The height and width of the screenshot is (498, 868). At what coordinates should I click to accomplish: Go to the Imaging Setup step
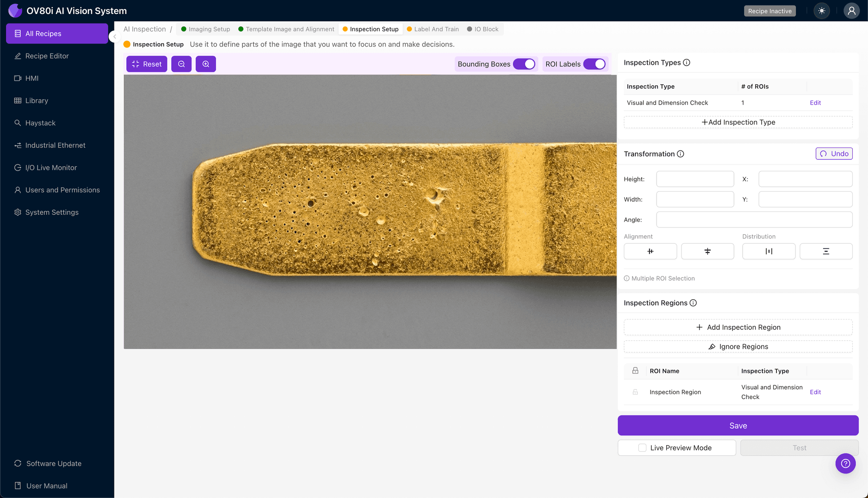206,29
